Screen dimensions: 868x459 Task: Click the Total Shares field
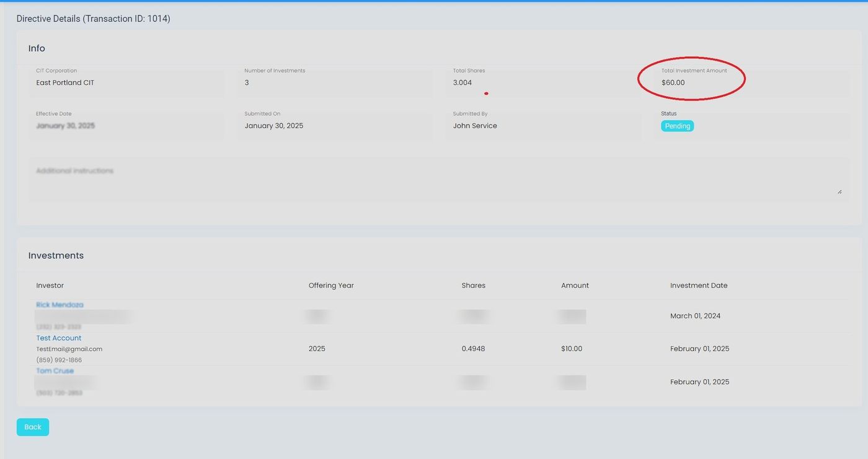pyautogui.click(x=543, y=82)
